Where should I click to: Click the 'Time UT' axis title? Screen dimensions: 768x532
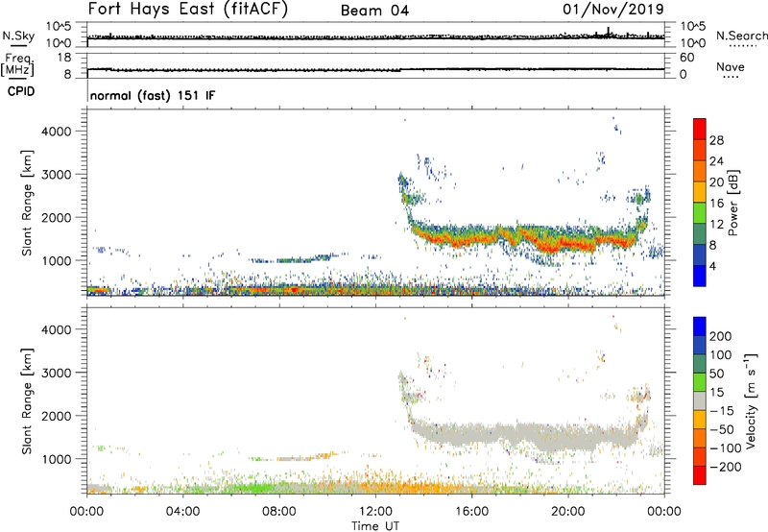[375, 525]
